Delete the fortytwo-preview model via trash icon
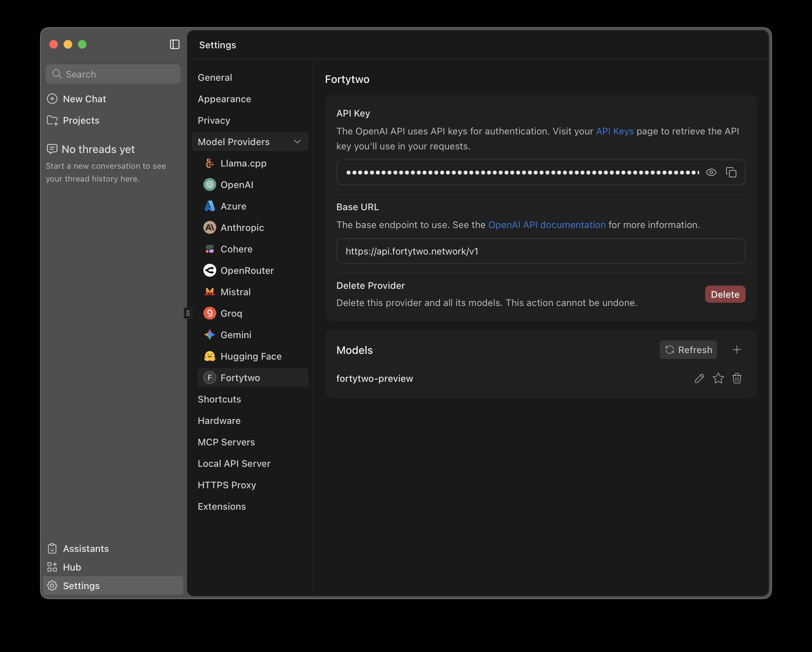Image resolution: width=812 pixels, height=652 pixels. coord(737,379)
